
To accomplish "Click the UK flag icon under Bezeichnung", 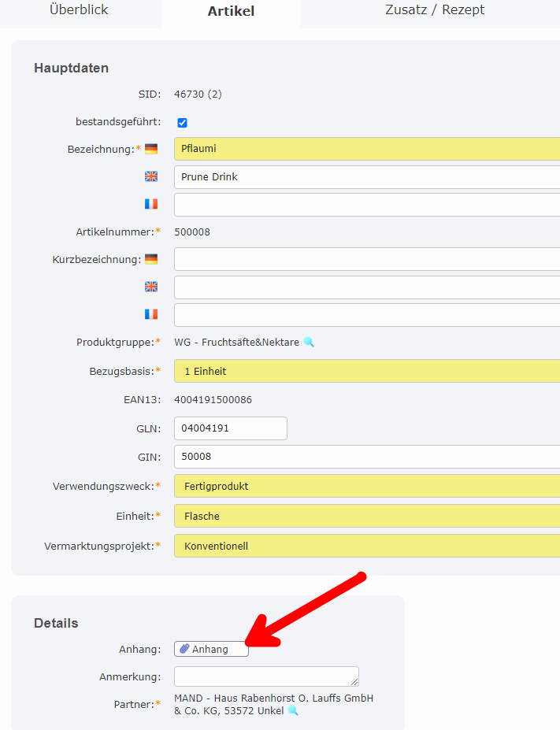I will [151, 176].
